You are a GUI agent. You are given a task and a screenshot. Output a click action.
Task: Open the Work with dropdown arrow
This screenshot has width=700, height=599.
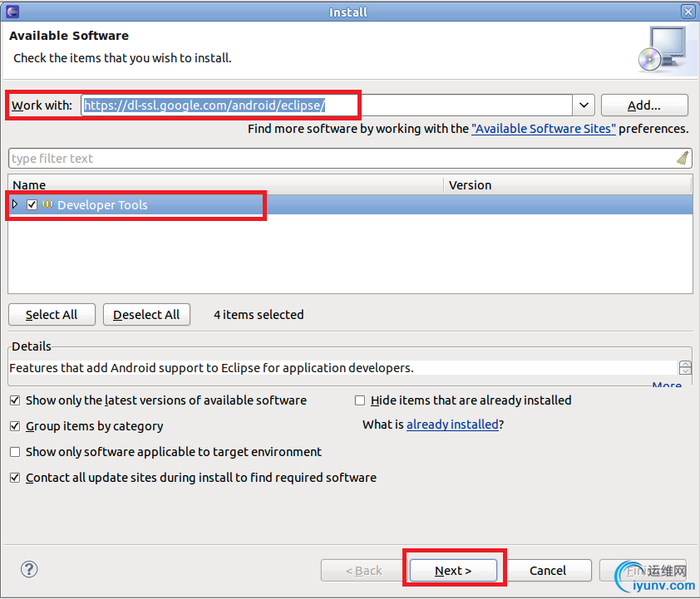[x=584, y=106]
